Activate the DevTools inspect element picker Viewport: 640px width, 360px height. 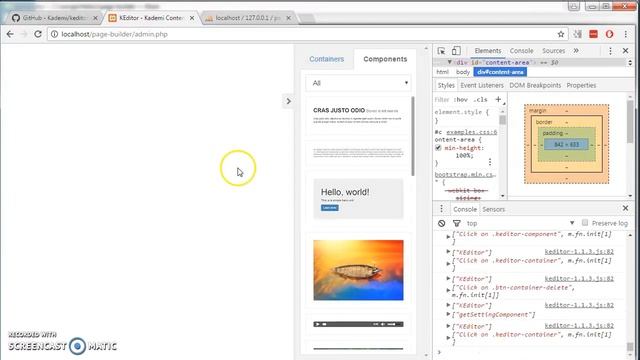point(441,51)
